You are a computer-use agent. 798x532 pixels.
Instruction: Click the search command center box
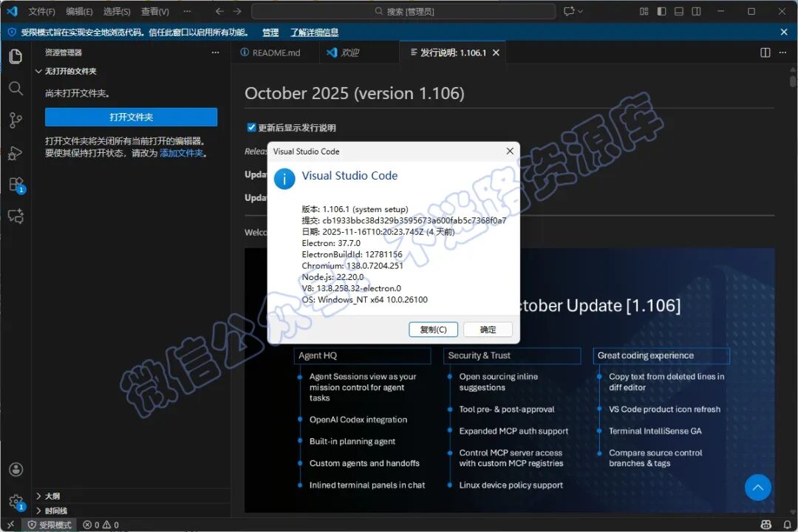point(403,11)
